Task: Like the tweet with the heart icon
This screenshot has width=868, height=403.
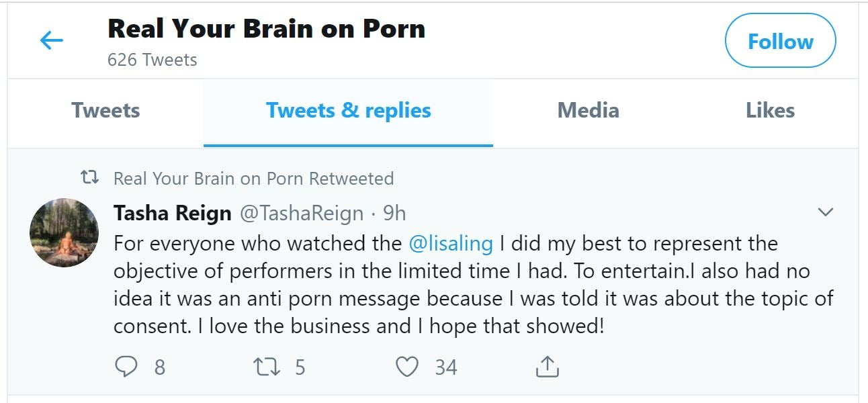Action: [x=407, y=367]
